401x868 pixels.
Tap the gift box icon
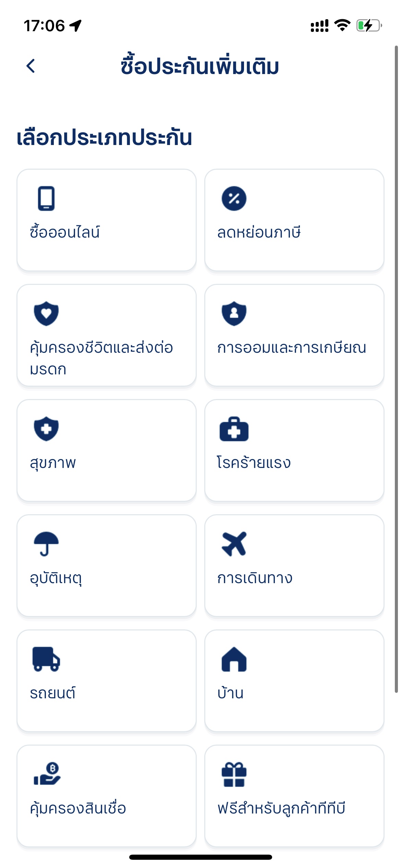pos(234,774)
